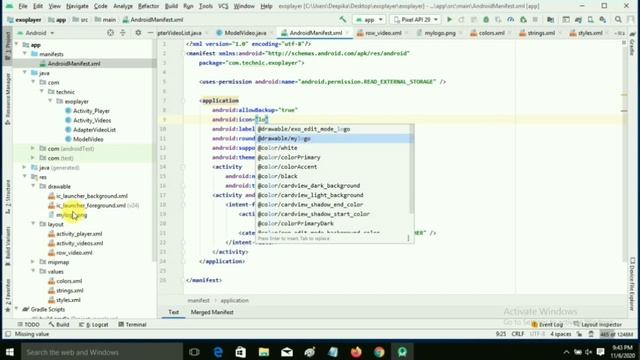Image resolution: width=640 pixels, height=360 pixels.
Task: Collapse all using the project panel icon
Action: (123, 33)
